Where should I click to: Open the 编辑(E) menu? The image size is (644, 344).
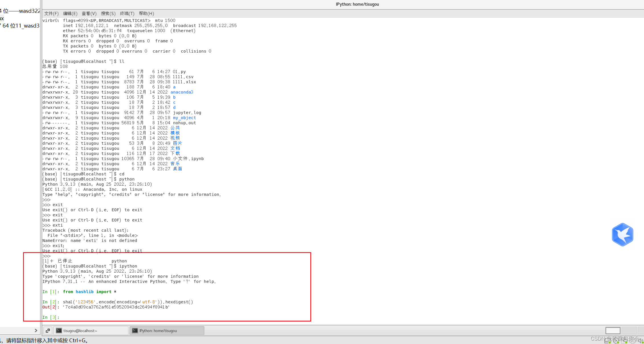[70, 13]
